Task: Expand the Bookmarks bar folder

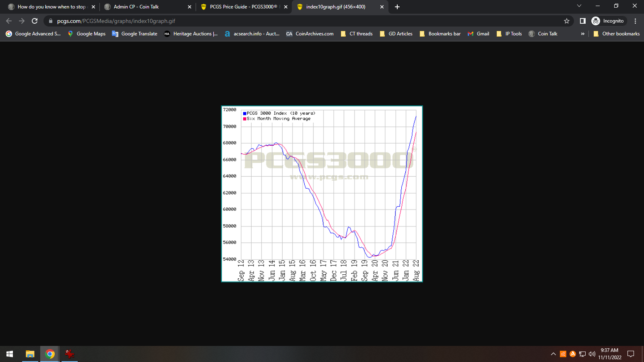Action: (440, 34)
